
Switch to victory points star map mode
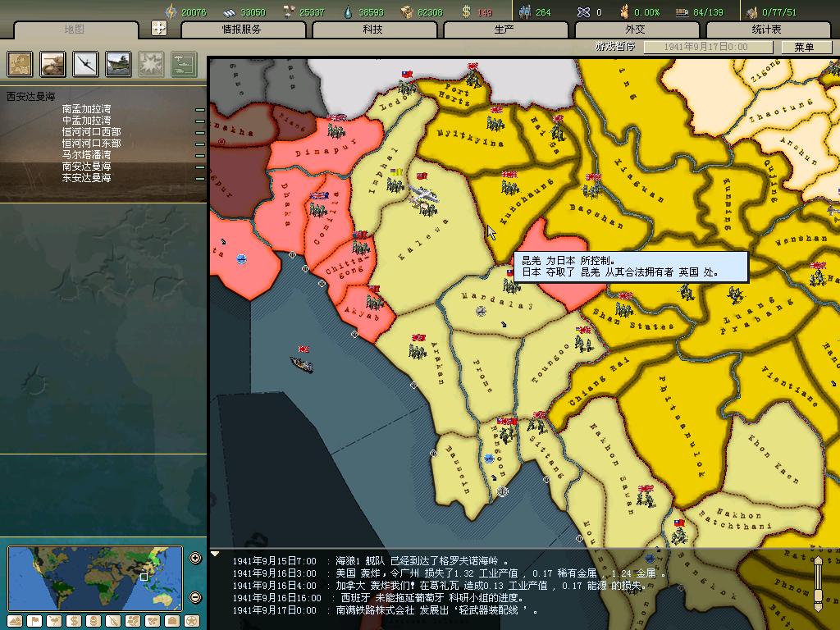coord(192,621)
